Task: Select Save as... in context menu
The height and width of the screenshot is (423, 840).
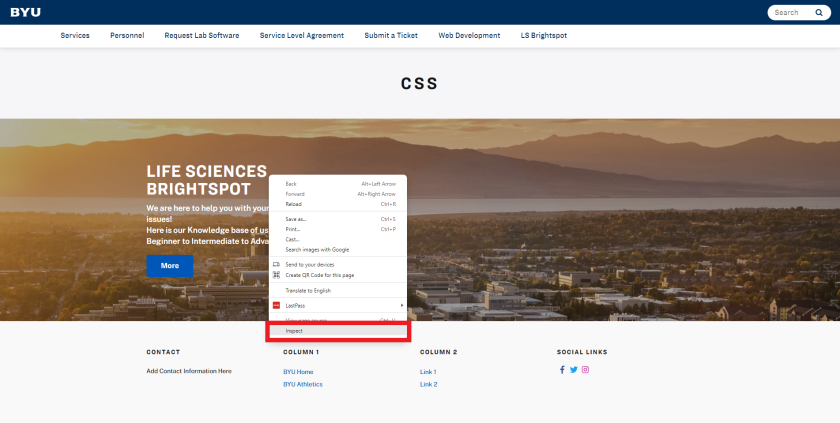Action: tap(296, 219)
